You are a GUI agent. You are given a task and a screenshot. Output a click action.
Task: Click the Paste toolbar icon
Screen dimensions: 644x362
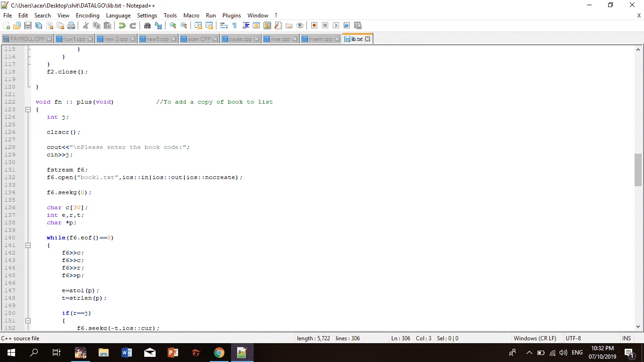click(107, 25)
